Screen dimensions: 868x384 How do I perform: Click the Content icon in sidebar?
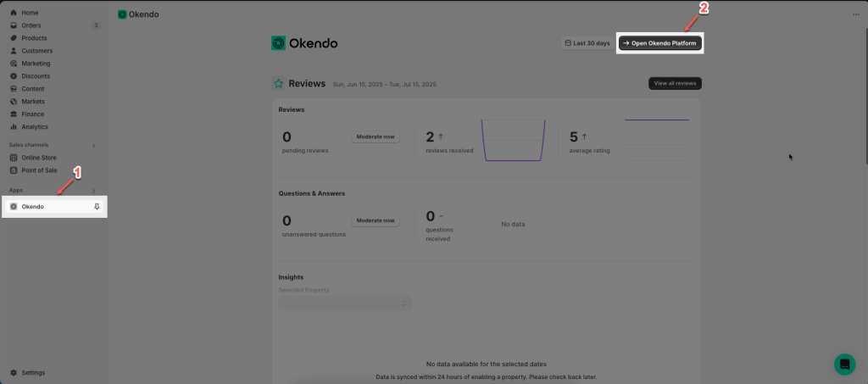coord(14,88)
